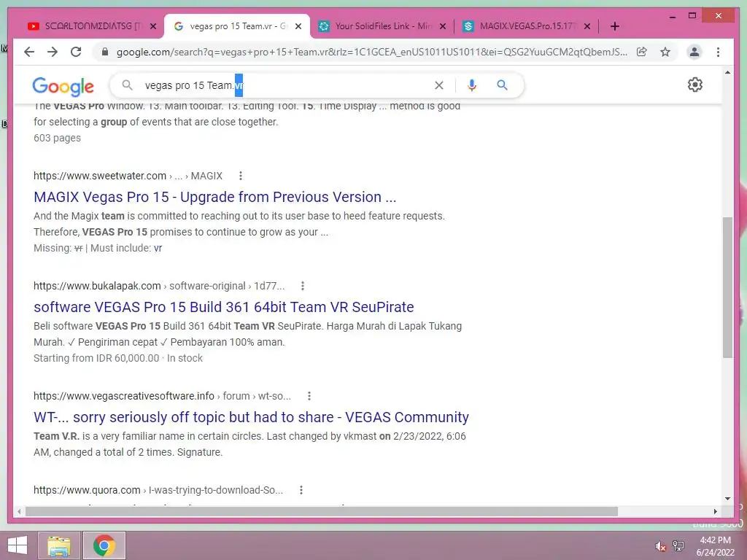Click the scrollbar down arrow

[x=727, y=499]
